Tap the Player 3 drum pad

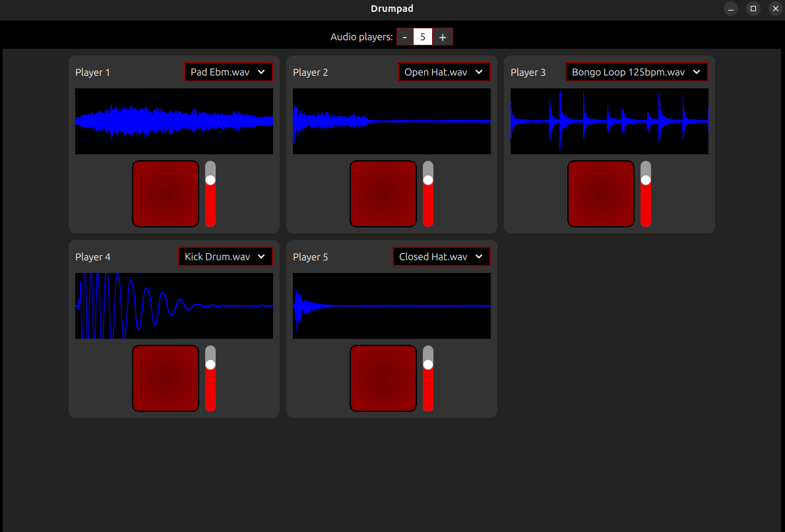[x=601, y=194]
